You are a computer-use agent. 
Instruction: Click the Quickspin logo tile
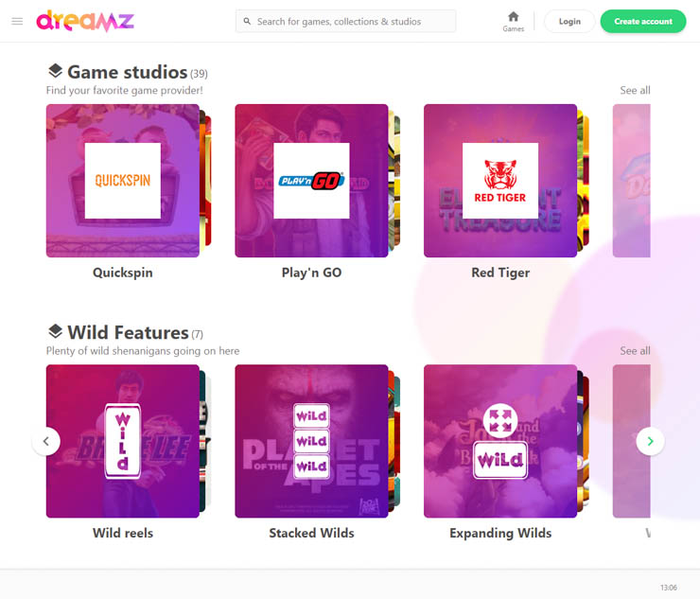(x=123, y=181)
